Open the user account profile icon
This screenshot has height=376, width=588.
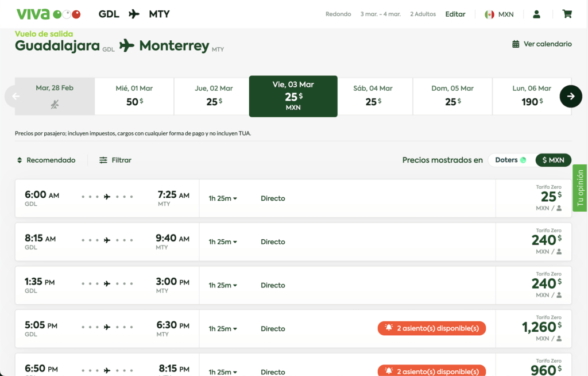pos(537,14)
